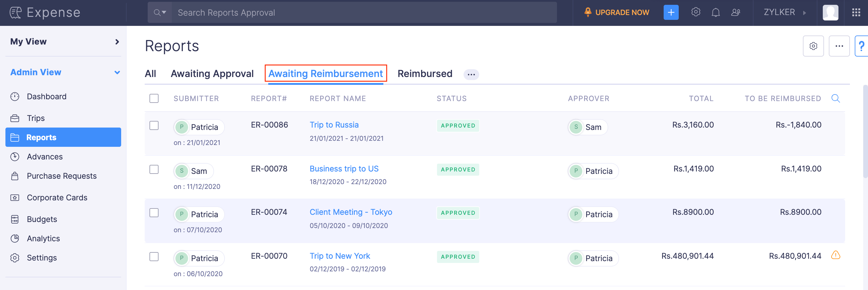
Task: Switch to the Reimbursed tab
Action: tap(425, 73)
